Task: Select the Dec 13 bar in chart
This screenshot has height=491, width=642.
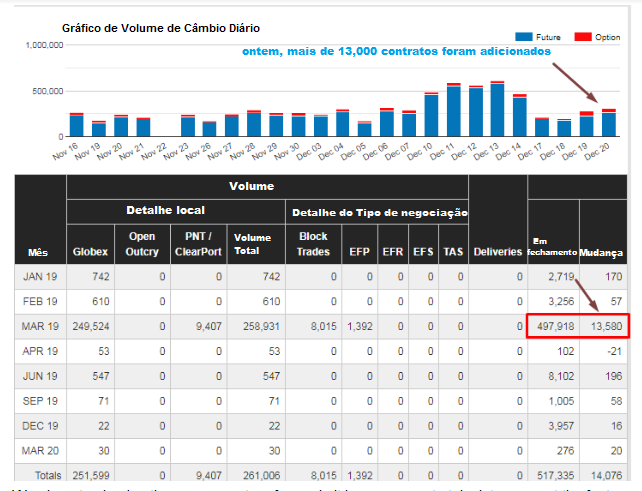Action: [497, 110]
